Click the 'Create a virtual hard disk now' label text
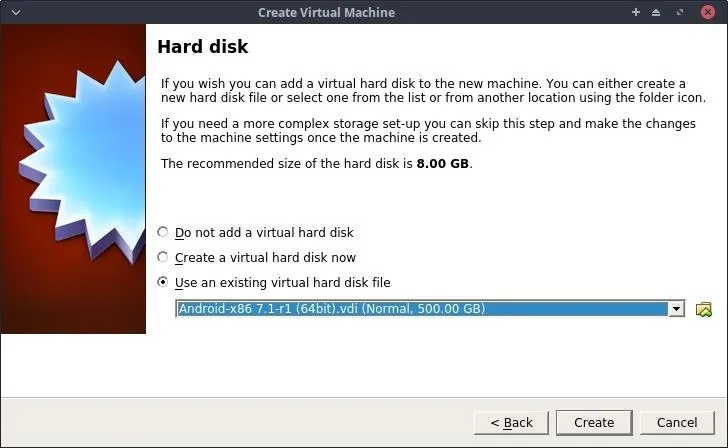This screenshot has height=448, width=728. pyautogui.click(x=265, y=258)
